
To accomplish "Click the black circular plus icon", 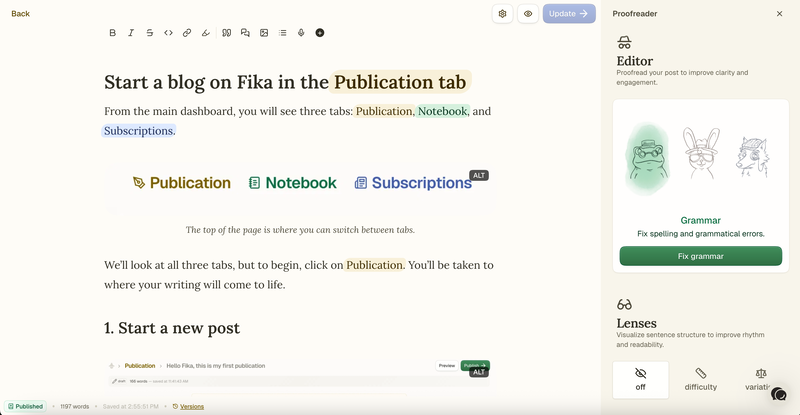I will (x=320, y=33).
